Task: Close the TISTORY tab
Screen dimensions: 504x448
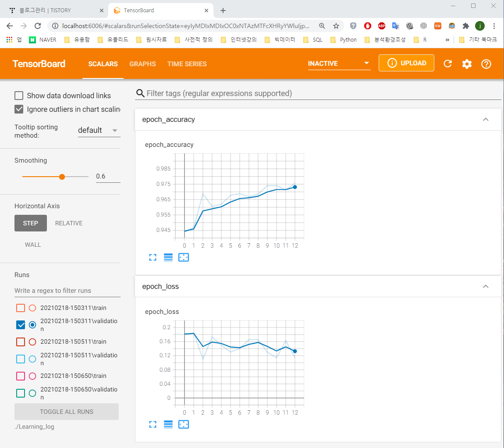Action: tap(102, 10)
